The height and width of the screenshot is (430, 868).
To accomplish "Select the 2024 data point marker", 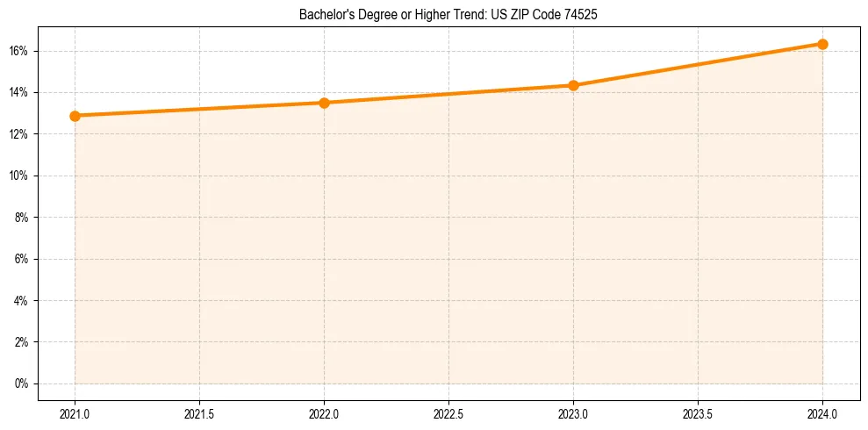I will pos(822,44).
